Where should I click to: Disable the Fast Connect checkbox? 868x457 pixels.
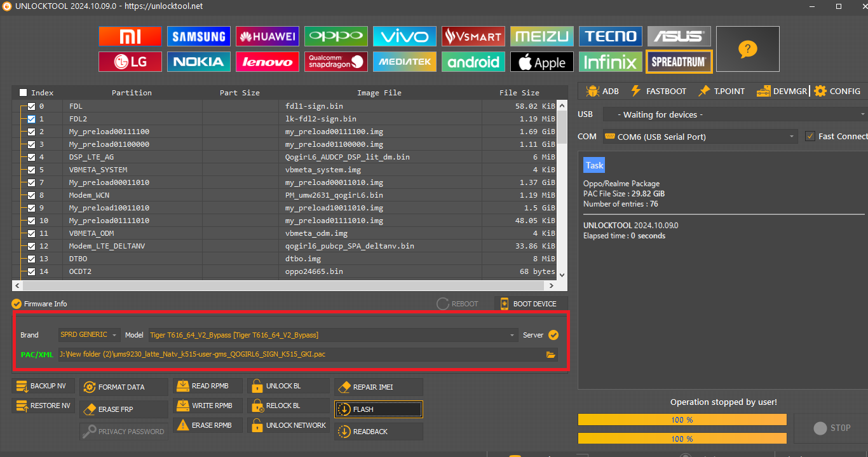coord(810,136)
